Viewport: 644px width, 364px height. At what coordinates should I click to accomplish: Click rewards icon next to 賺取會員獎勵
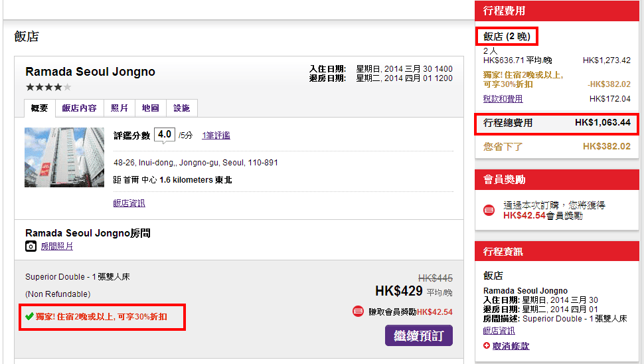(x=358, y=312)
